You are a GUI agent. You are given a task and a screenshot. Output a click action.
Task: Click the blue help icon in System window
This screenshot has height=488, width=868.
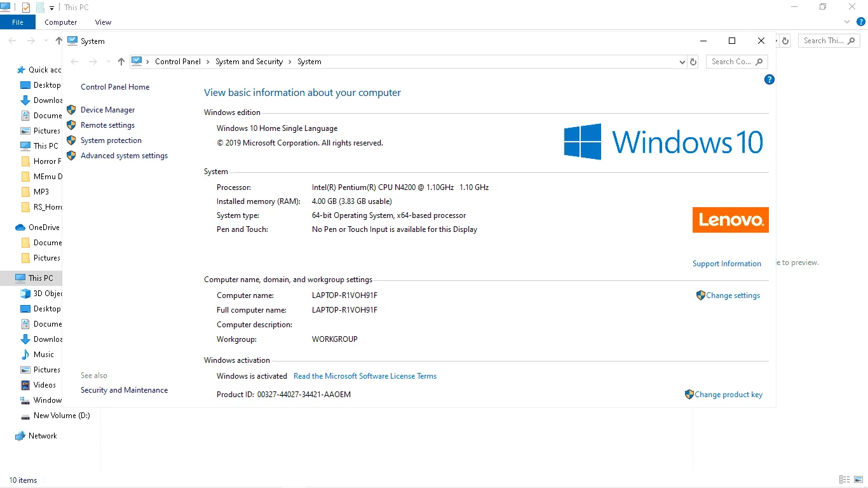pos(770,79)
